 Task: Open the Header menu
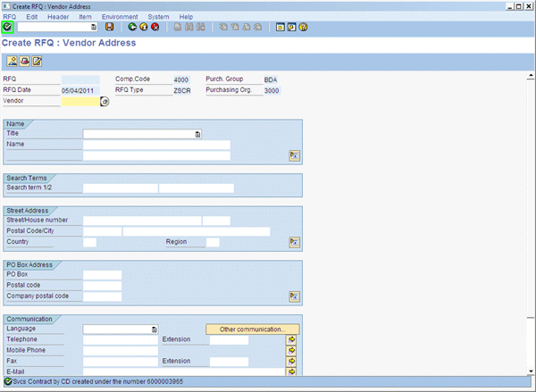[x=57, y=17]
